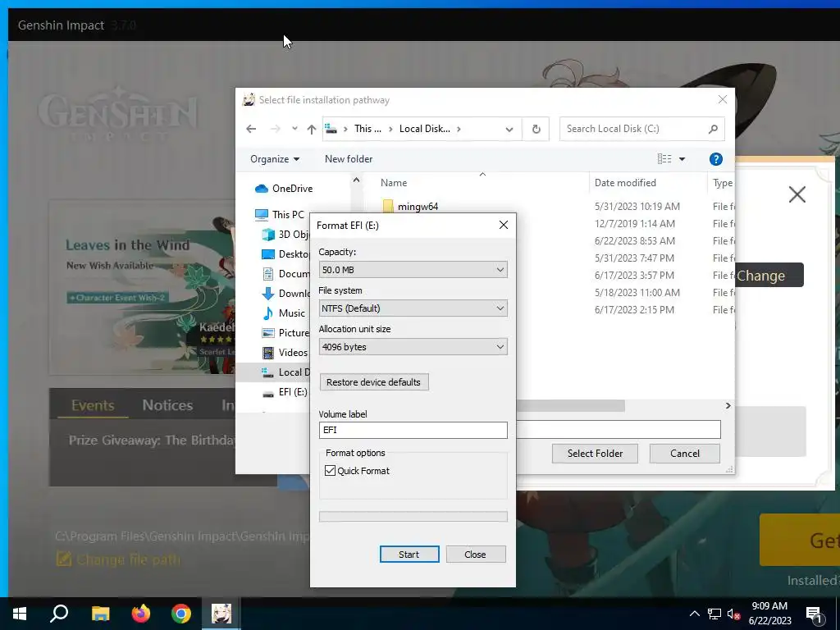Cancel the folder selection dialog
This screenshot has width=840, height=630.
click(x=685, y=454)
